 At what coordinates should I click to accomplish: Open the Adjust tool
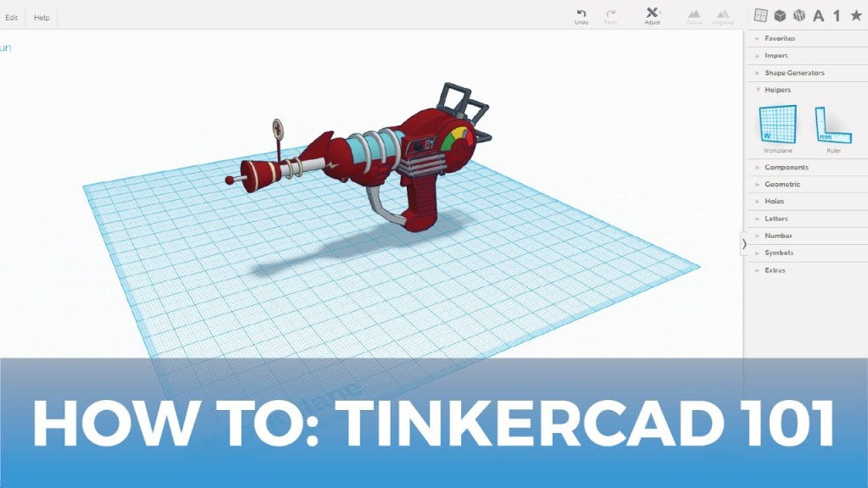(x=652, y=14)
